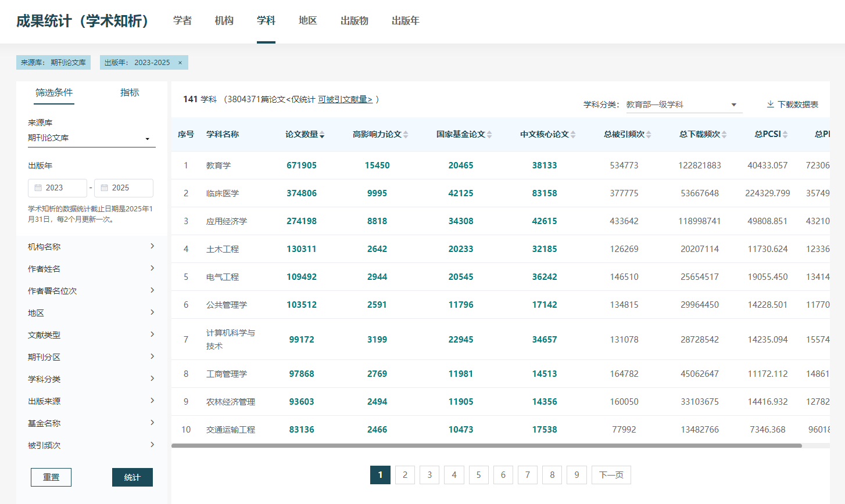
Task: Sort by 总PCSI column arrows
Action: (785, 135)
